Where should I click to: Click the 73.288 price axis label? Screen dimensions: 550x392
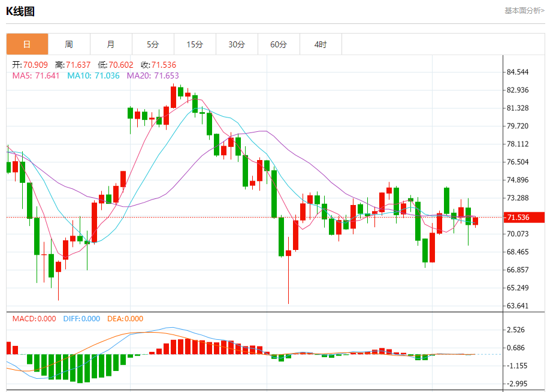pos(518,198)
